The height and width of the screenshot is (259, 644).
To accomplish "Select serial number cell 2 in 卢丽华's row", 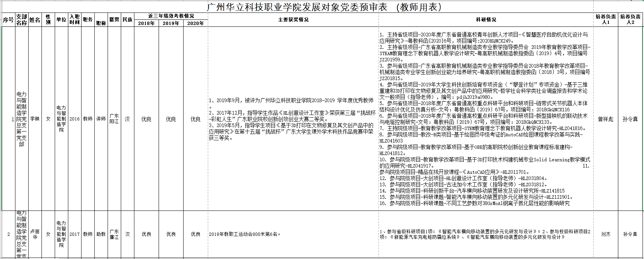I will 8,234.
